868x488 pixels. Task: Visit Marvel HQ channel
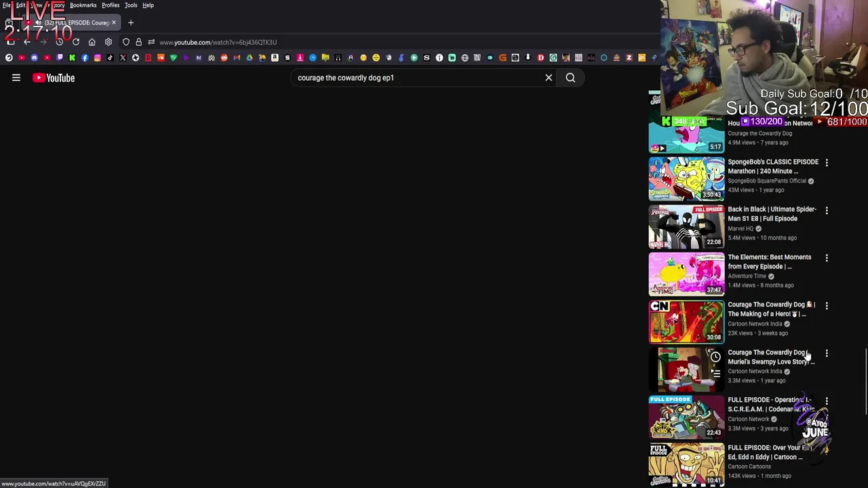point(741,228)
